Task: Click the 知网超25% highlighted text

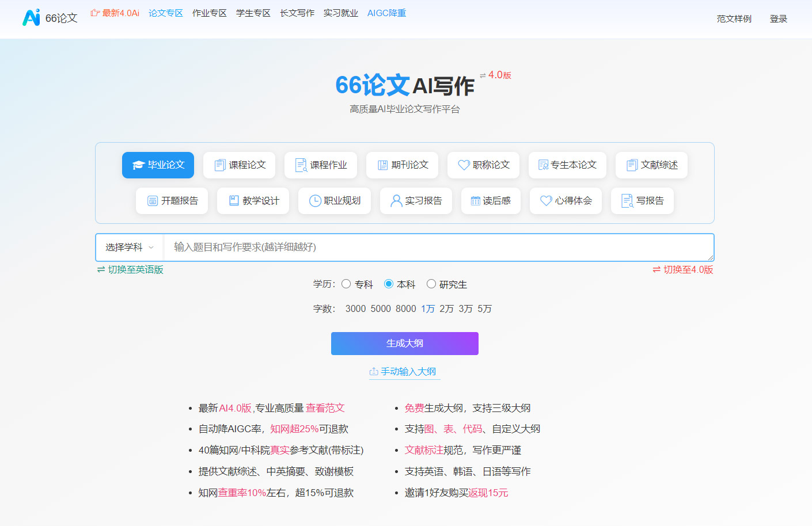Action: tap(294, 429)
